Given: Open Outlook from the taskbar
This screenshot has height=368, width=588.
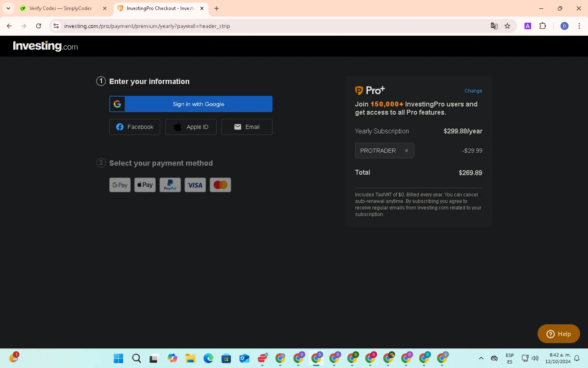Looking at the screenshot, I should point(244,358).
